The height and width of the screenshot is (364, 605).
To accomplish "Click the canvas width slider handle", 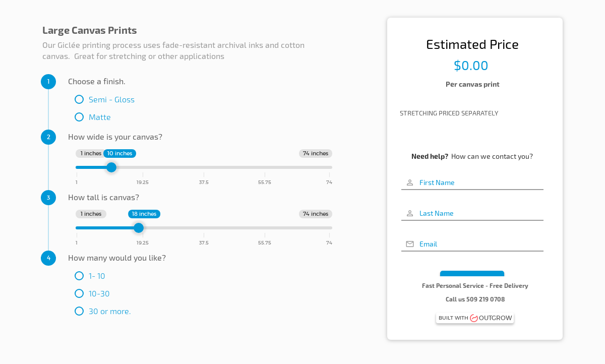I will pos(111,167).
